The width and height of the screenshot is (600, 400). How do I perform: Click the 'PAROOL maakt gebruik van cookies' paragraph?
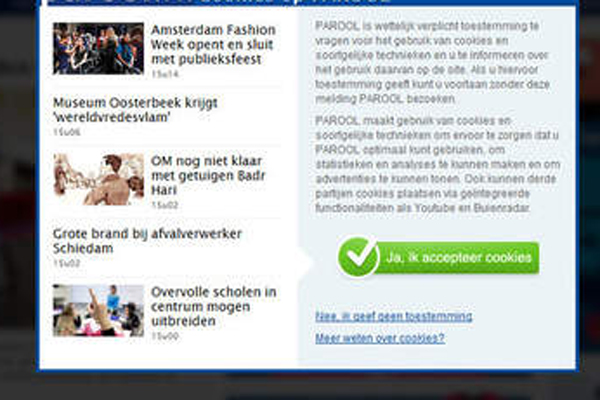click(432, 163)
